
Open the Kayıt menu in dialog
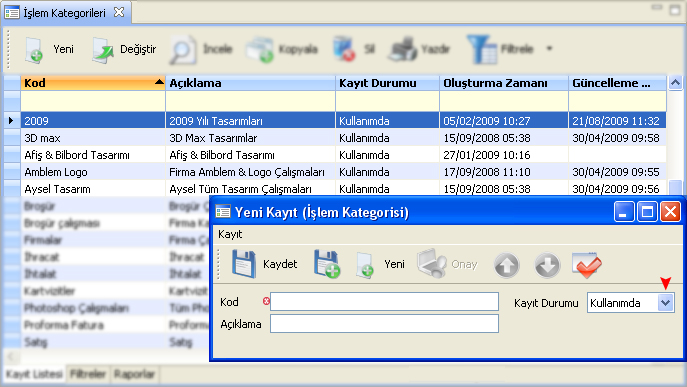(230, 234)
